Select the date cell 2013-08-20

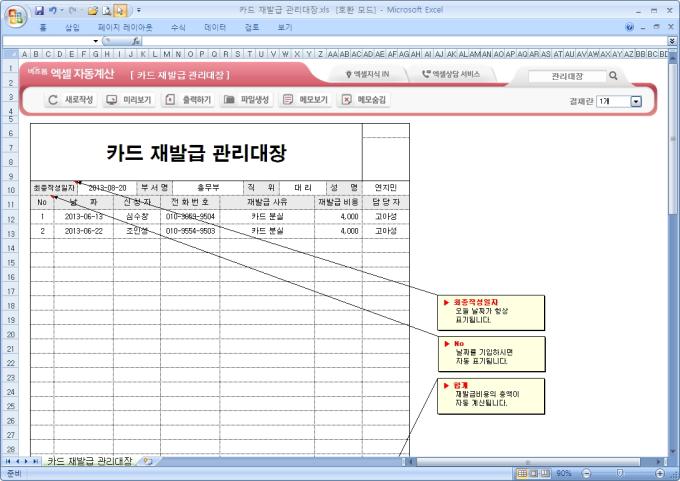pyautogui.click(x=107, y=188)
